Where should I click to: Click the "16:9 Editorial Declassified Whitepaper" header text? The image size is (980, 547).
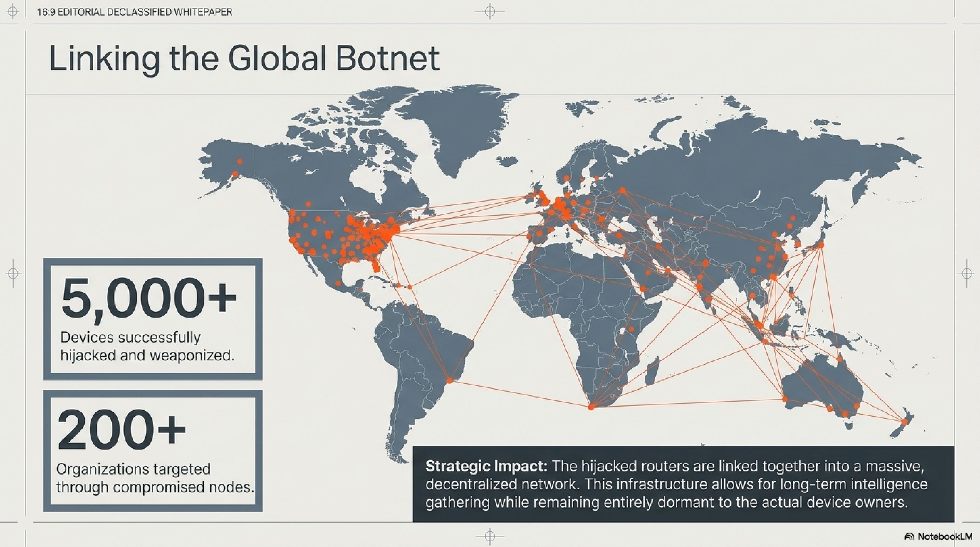click(x=134, y=12)
